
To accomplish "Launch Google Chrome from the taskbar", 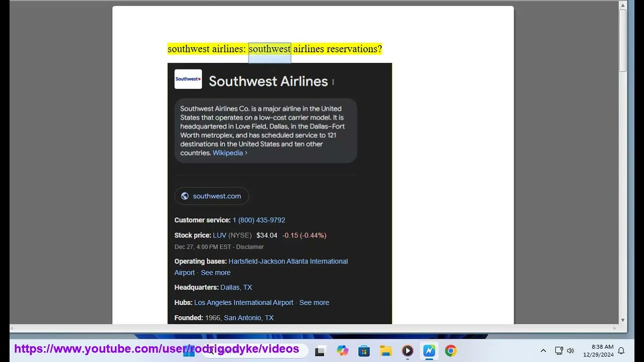I will point(451,351).
